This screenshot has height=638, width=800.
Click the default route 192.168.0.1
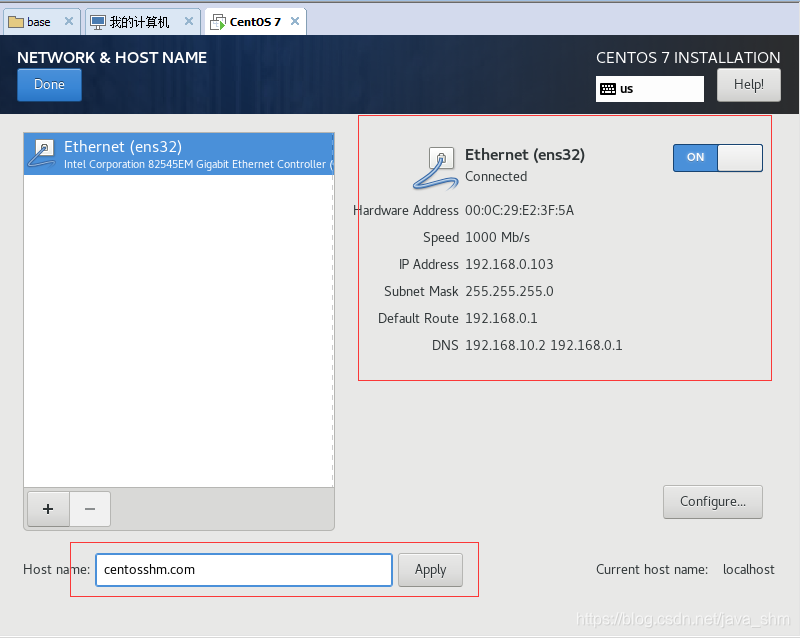[501, 318]
